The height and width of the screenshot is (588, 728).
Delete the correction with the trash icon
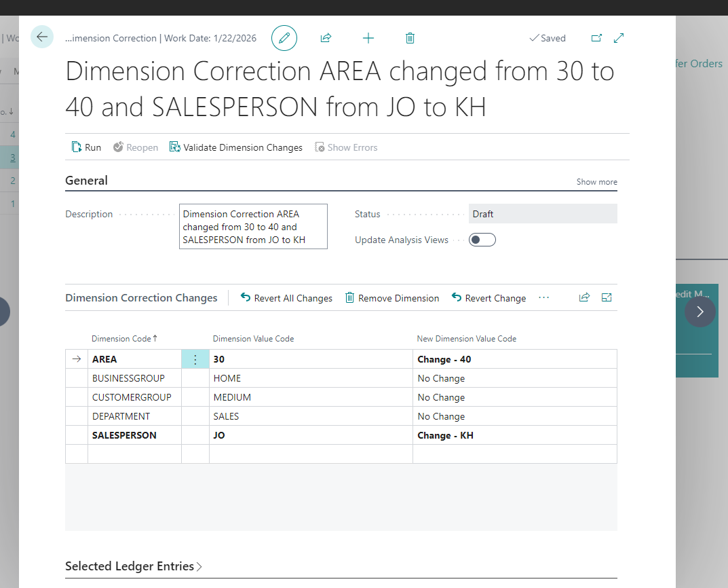tap(410, 38)
